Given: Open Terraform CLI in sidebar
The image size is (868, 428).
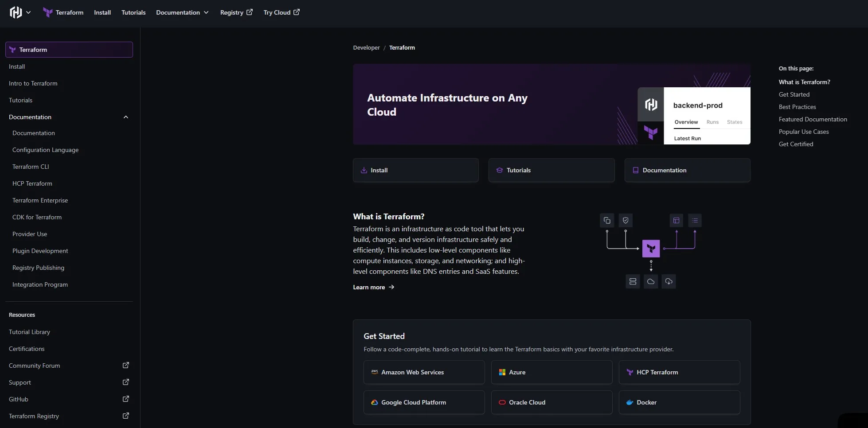Looking at the screenshot, I should [x=31, y=167].
